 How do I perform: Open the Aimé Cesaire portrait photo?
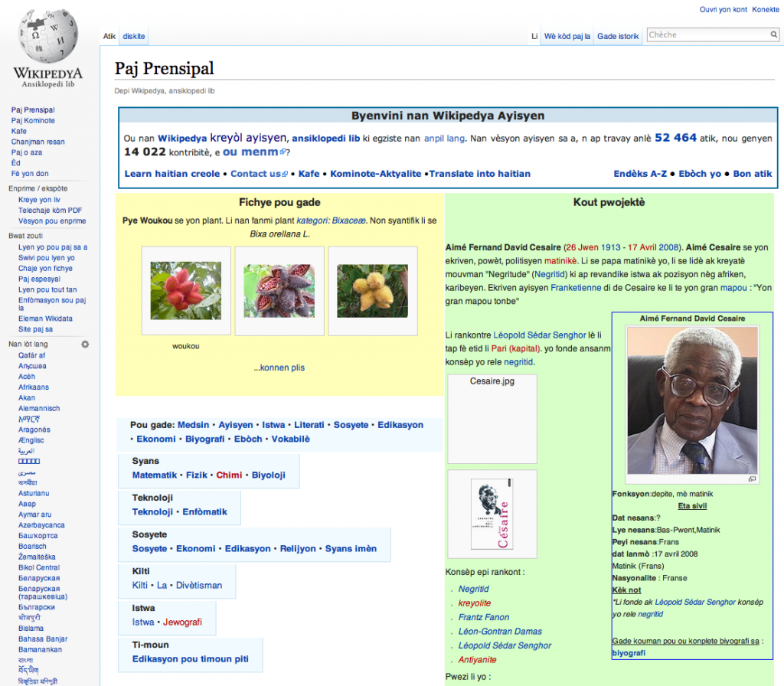click(x=692, y=400)
